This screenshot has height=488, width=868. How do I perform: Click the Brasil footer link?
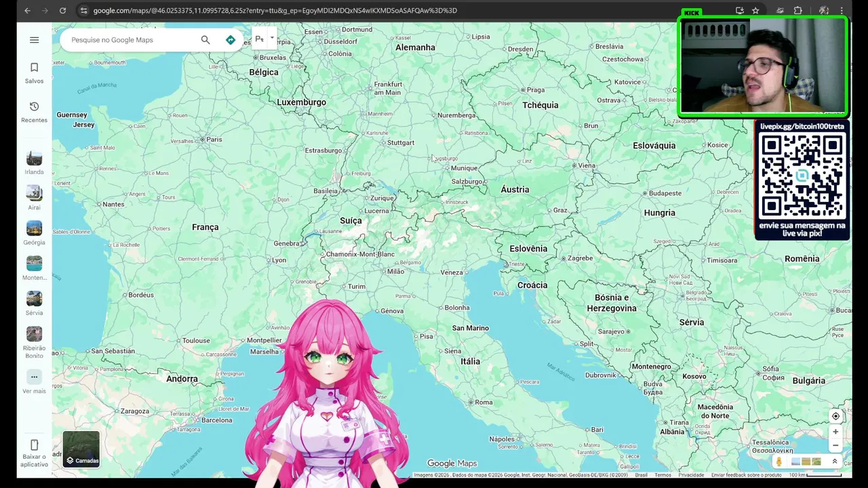[x=641, y=475]
